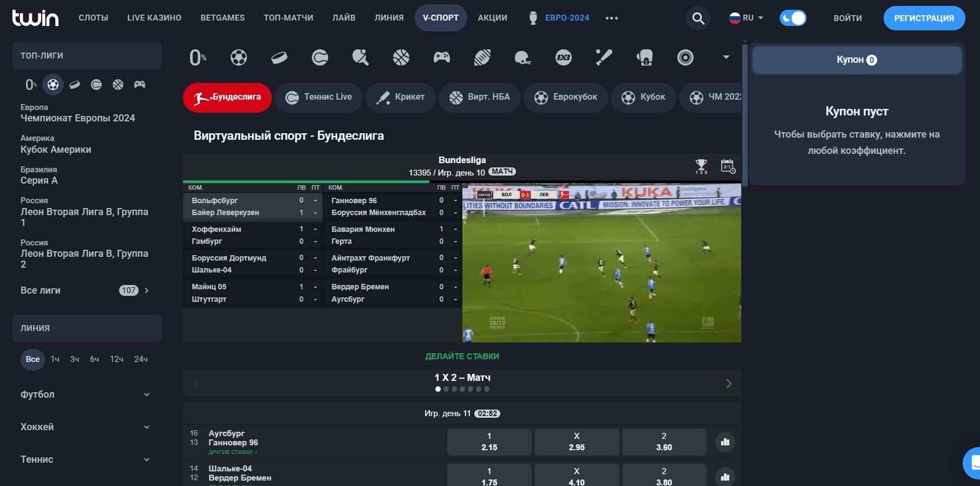Select the soccer ball sport filter icon
Viewport: 980px width, 486px height.
click(239, 57)
